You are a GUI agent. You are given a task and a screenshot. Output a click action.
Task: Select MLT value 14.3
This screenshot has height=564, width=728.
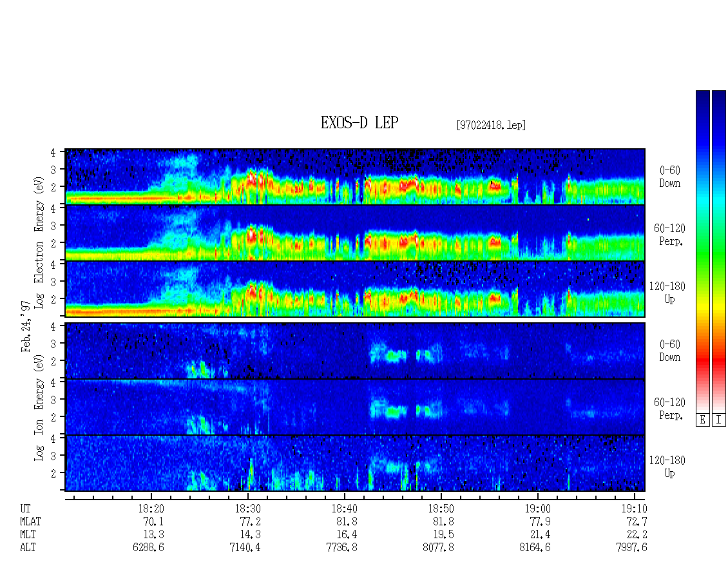click(x=250, y=535)
